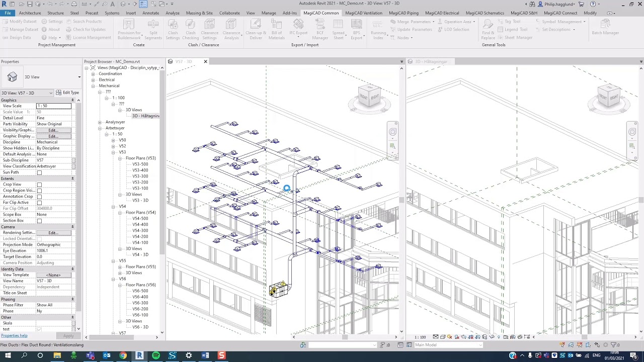Expand the Coordination tree node
The width and height of the screenshot is (644, 362).
(93, 74)
